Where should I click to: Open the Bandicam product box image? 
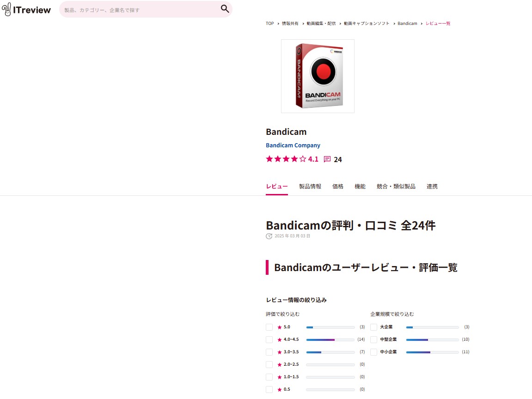point(318,76)
